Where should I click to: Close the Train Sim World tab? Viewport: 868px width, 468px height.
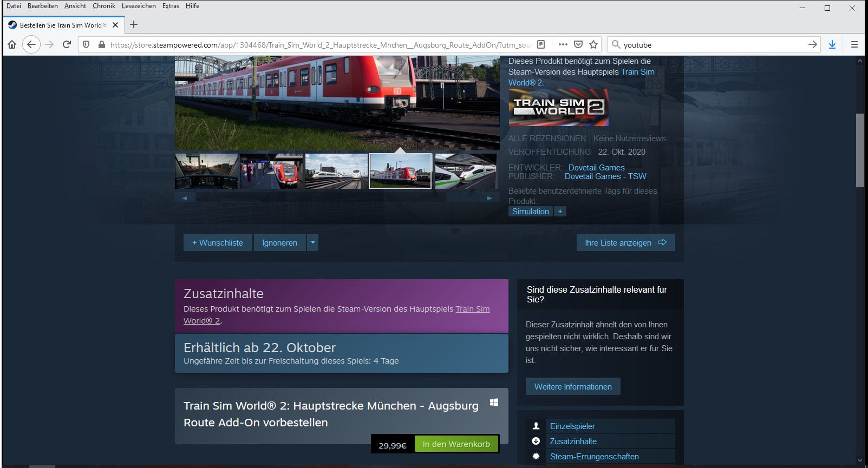pyautogui.click(x=115, y=25)
